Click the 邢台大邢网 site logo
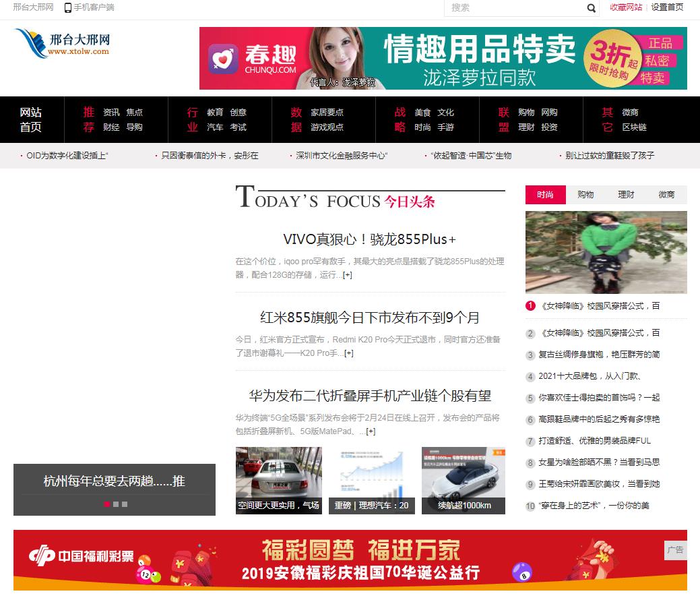 point(63,43)
